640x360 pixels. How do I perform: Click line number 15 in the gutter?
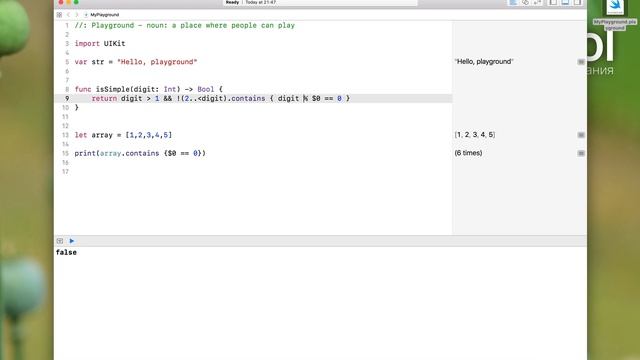pos(65,153)
